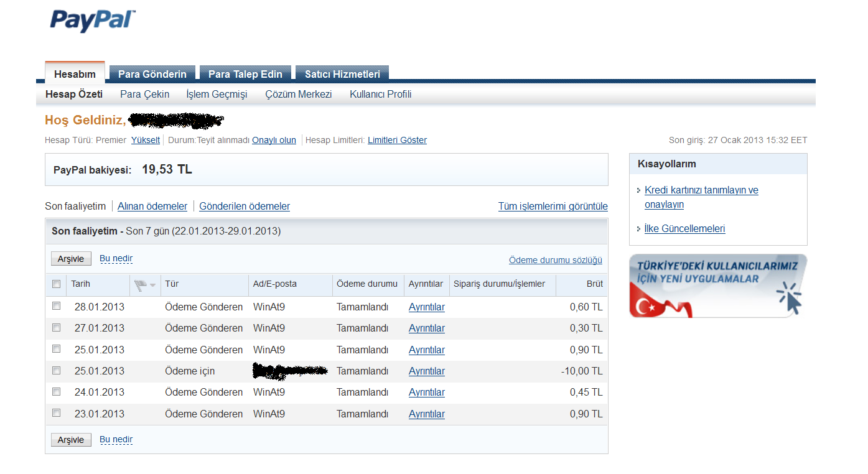The width and height of the screenshot is (868, 474).
Task: Open Satıcı Hizmetleri tab
Action: (342, 74)
